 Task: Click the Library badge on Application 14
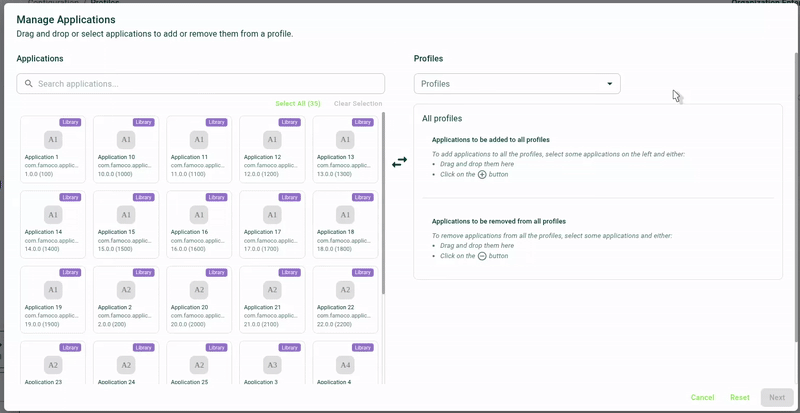70,197
